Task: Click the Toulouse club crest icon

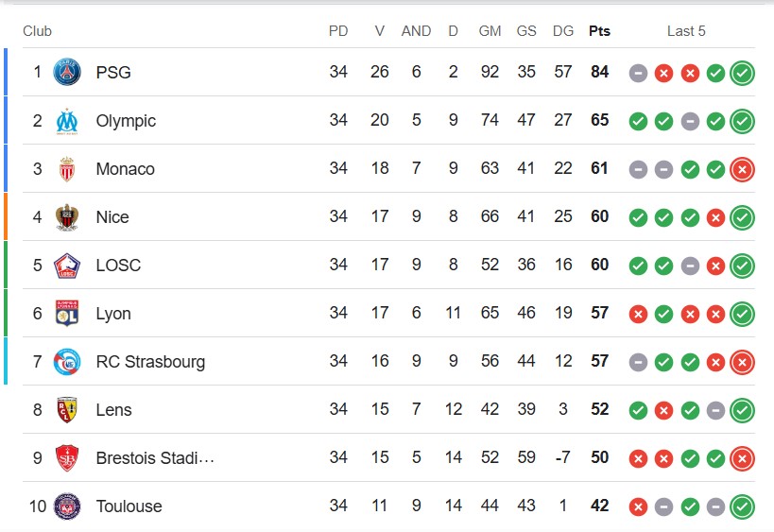Action: click(x=67, y=506)
